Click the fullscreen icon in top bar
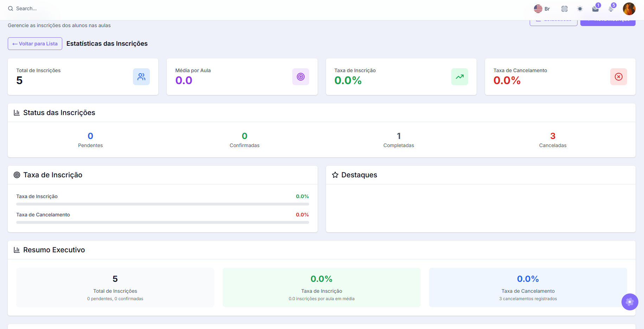Viewport: 644px width, 329px height. pos(564,9)
